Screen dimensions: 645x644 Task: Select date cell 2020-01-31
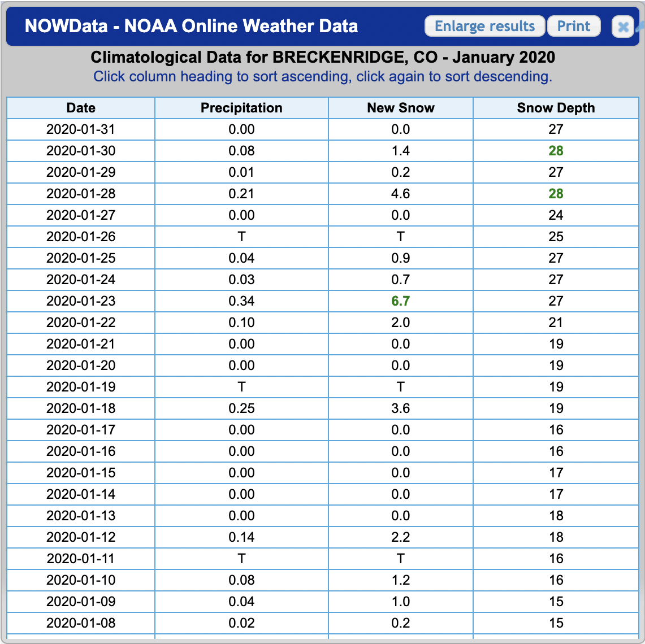(81, 129)
